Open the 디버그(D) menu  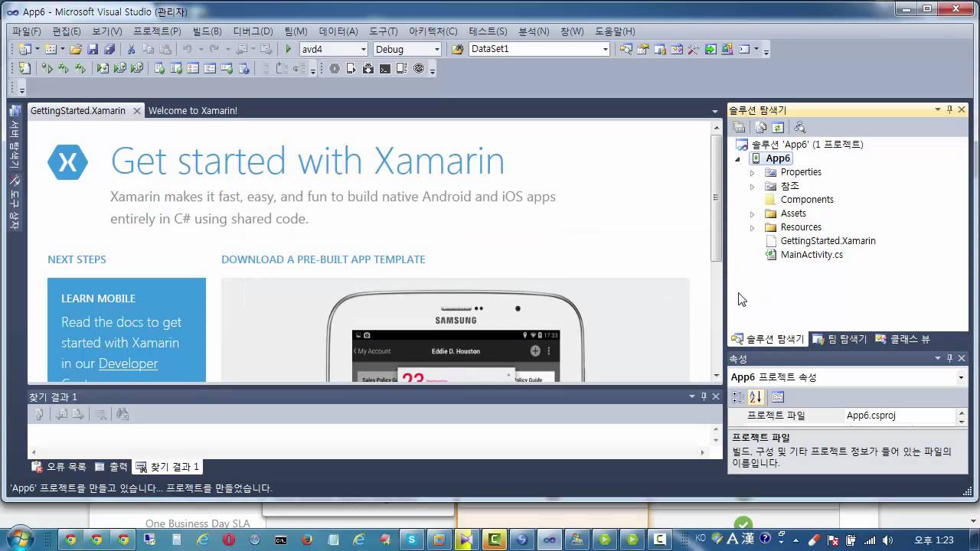253,31
